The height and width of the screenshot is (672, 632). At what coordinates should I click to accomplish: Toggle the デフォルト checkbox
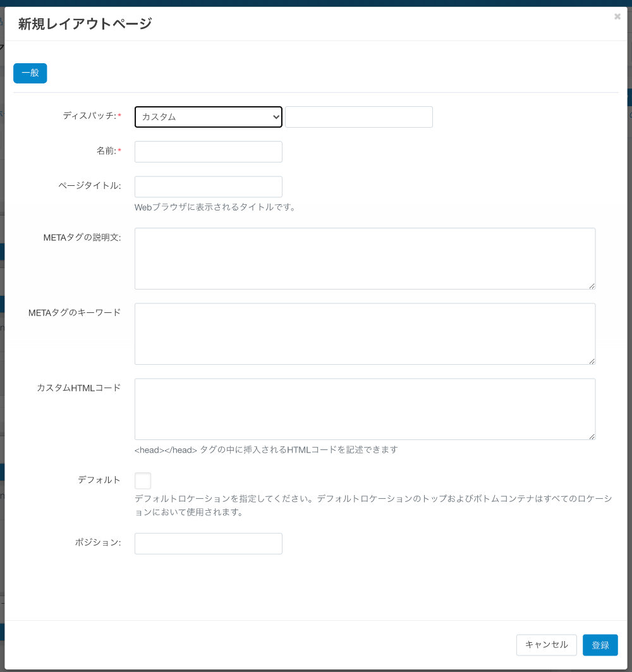143,480
